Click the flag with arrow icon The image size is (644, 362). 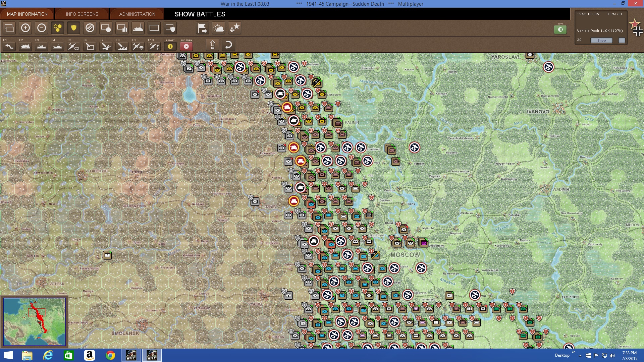(x=203, y=28)
